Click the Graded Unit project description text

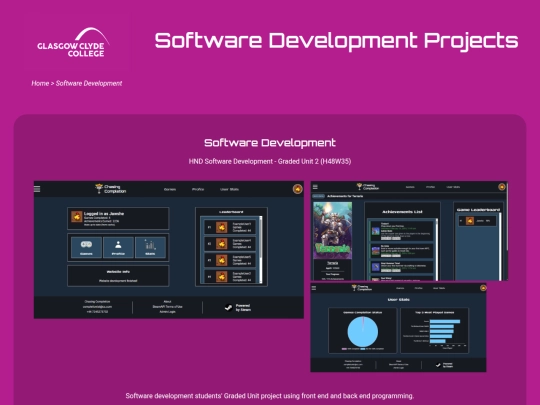(x=270, y=396)
